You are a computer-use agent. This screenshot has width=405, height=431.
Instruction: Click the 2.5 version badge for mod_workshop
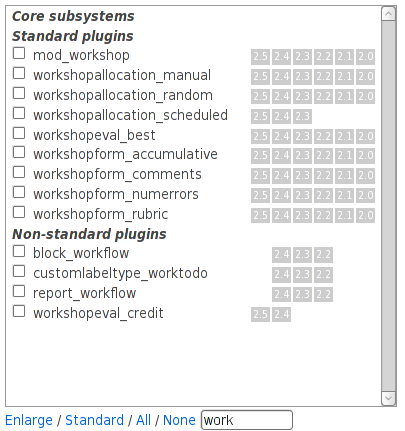[260, 56]
